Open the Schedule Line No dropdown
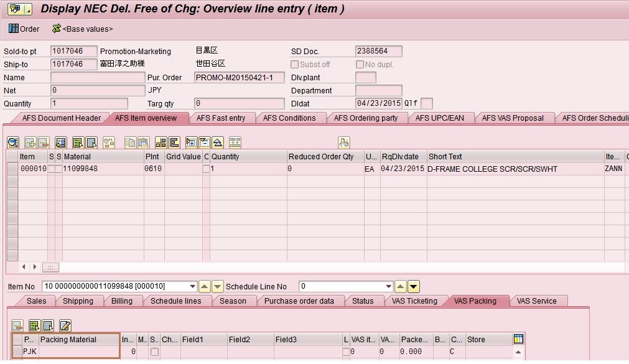This screenshot has height=364, width=629. point(388,287)
